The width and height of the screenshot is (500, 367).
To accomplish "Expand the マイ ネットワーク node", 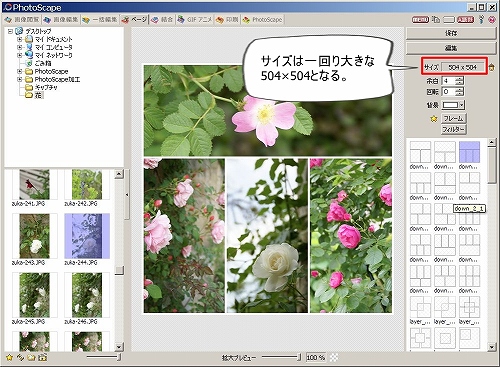I will [x=20, y=55].
